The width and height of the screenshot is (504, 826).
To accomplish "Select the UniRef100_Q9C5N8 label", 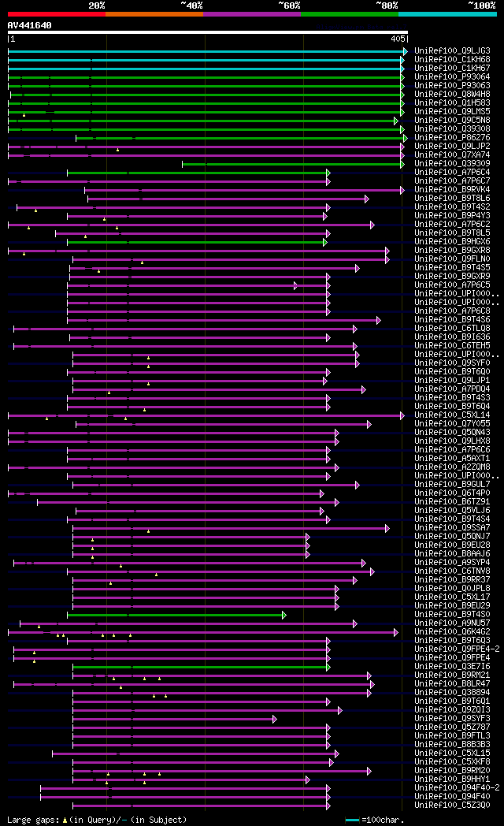I will 452,121.
